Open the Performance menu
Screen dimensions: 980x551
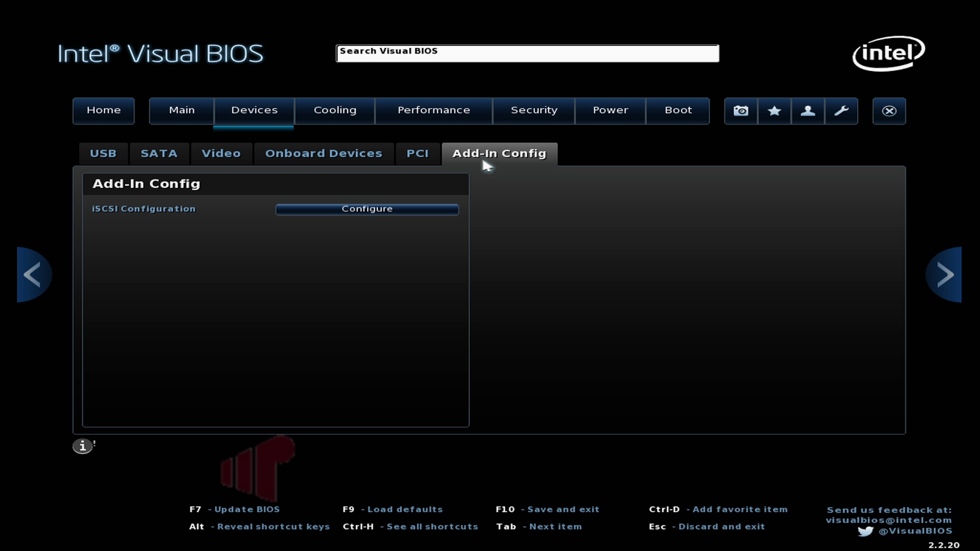(434, 111)
